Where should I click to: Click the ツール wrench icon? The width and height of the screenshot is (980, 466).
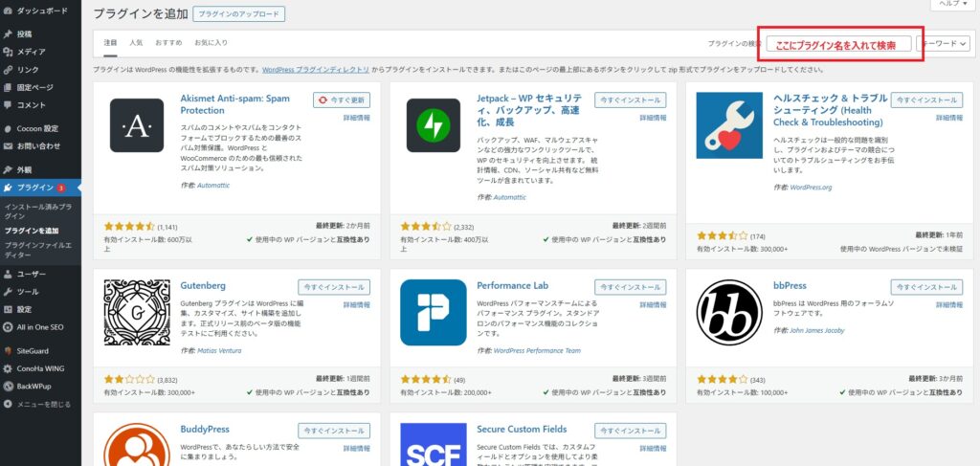click(8, 292)
